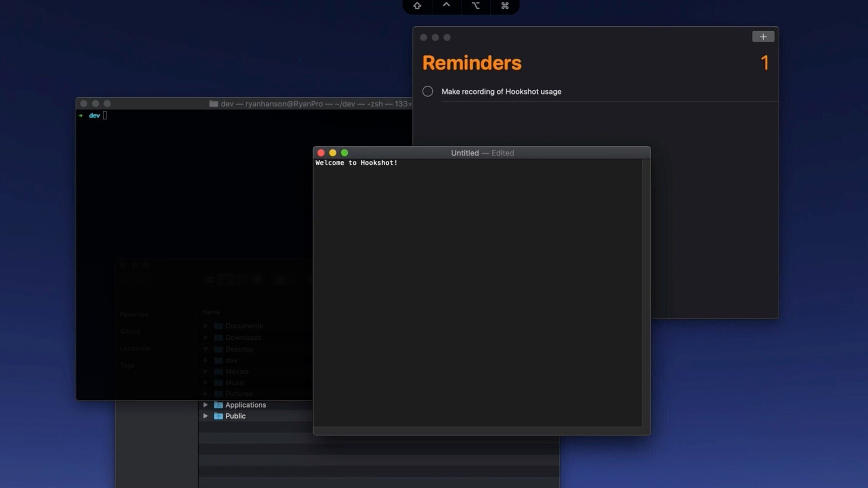This screenshot has height=488, width=868.
Task: Click the Option key symbol in the key display
Action: point(476,6)
